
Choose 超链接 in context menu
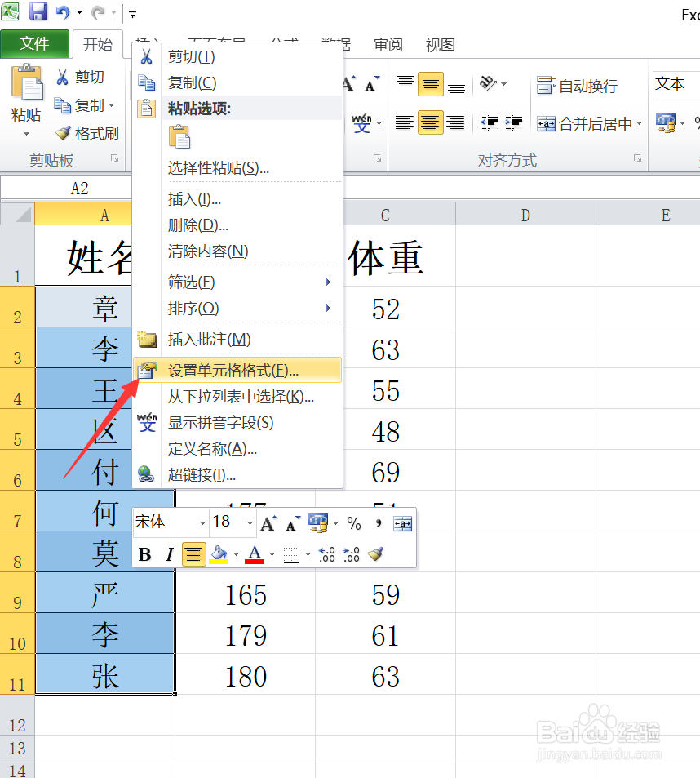point(238,475)
